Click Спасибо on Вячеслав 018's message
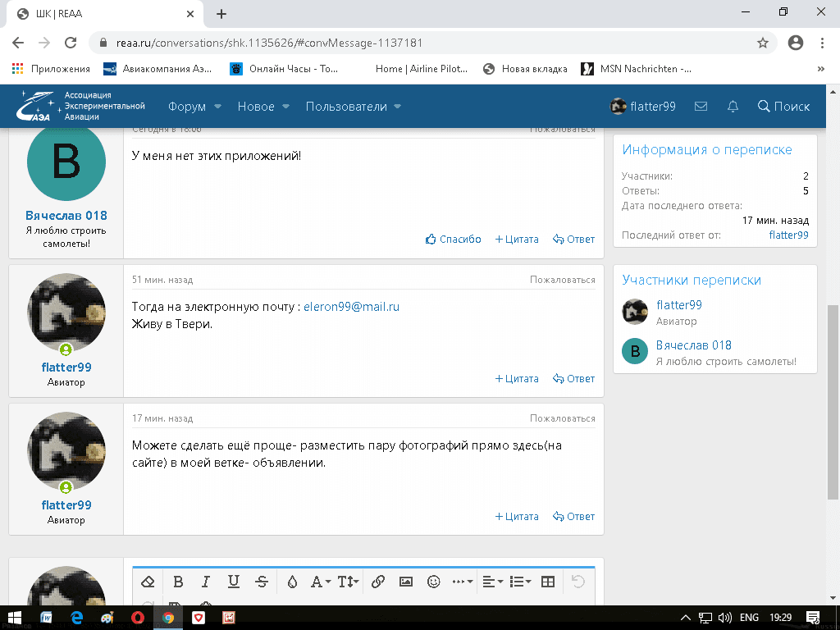The height and width of the screenshot is (630, 840). (x=454, y=240)
